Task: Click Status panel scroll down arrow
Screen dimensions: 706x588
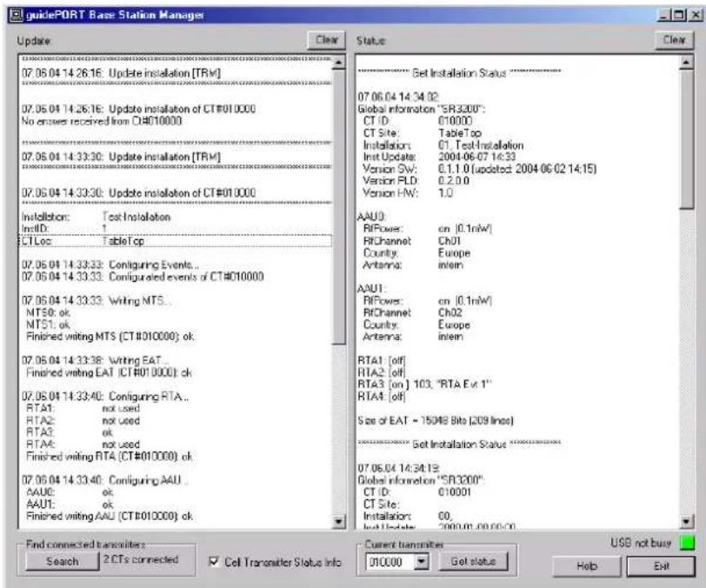Action: pos(686,522)
